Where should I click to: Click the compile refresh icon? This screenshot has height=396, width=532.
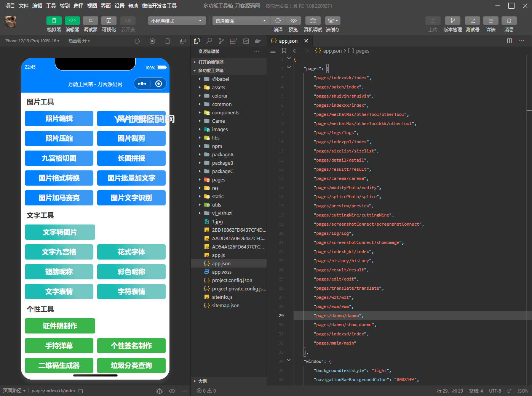[278, 21]
